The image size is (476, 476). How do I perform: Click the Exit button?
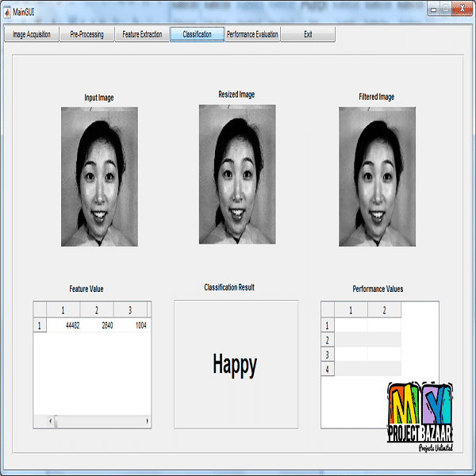point(308,34)
